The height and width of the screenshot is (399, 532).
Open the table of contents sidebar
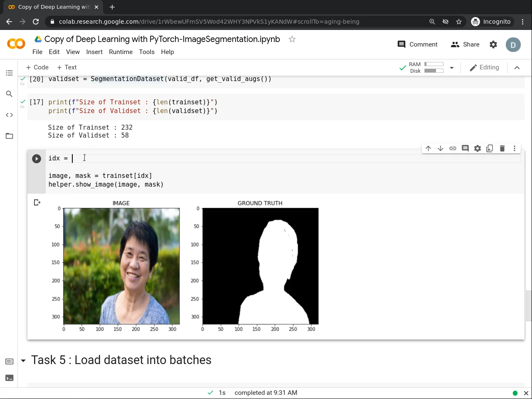(x=9, y=73)
